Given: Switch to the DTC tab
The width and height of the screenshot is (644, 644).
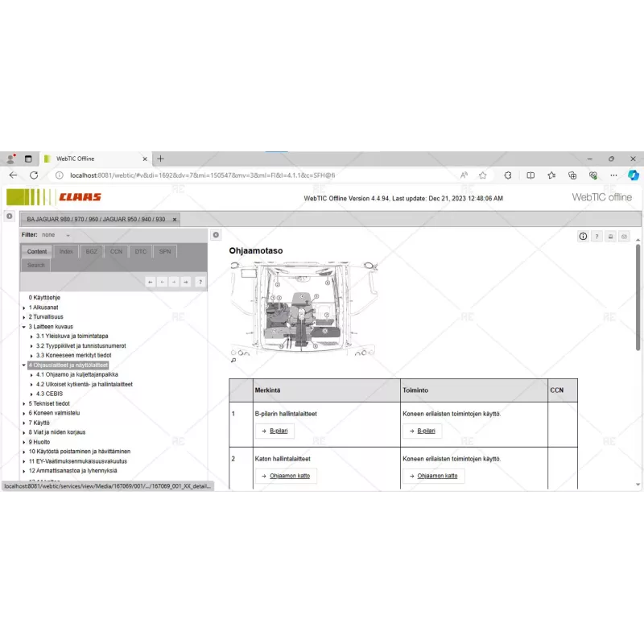Looking at the screenshot, I should 140,251.
